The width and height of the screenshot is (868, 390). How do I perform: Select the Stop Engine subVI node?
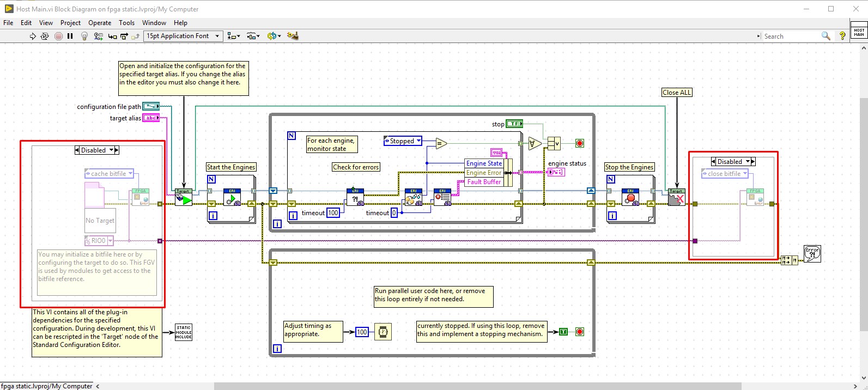pyautogui.click(x=630, y=197)
